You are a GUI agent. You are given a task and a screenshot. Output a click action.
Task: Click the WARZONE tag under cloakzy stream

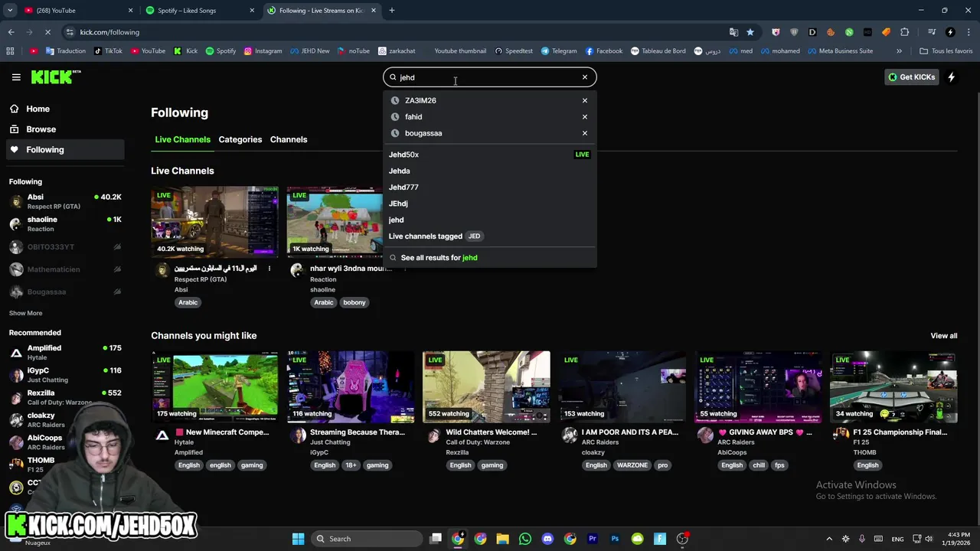(x=632, y=465)
